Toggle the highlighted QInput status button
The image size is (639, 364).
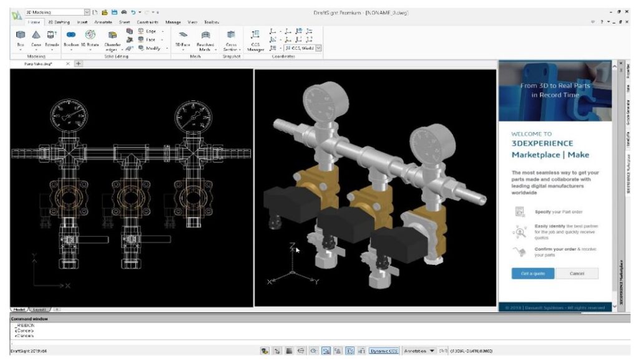click(349, 350)
